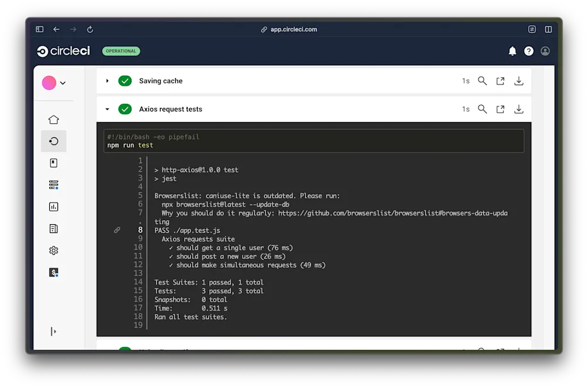
Task: Collapse the left sidebar
Action: point(53,331)
